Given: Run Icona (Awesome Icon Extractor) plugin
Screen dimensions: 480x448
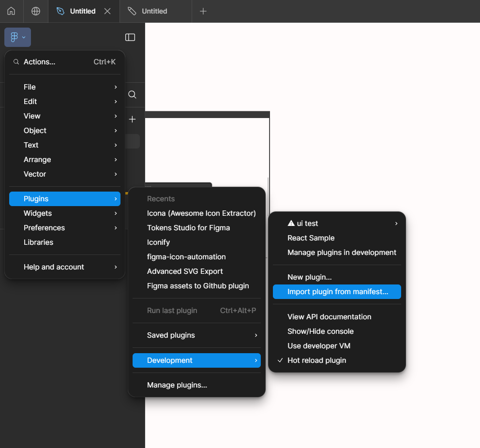Looking at the screenshot, I should 196,213.
